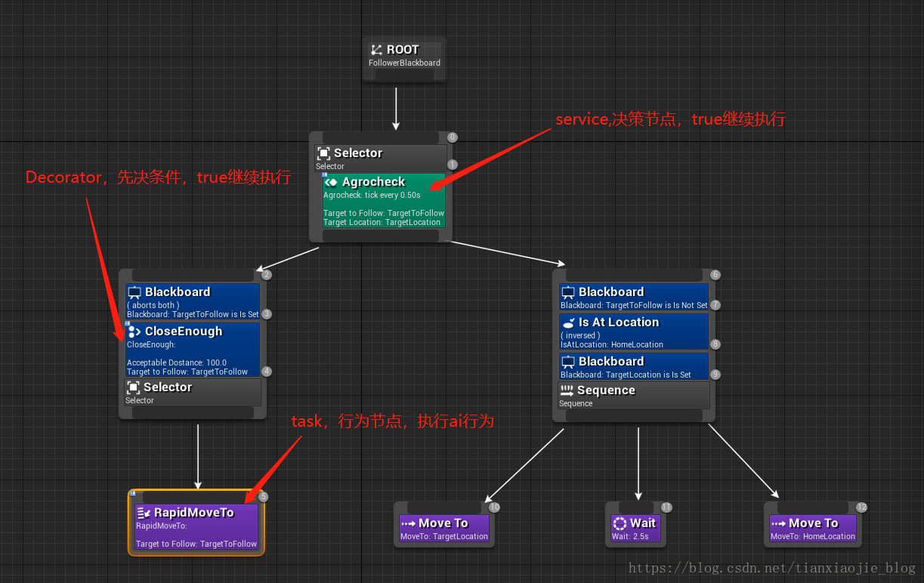Select the RapidMoveTo task title
The height and width of the screenshot is (583, 924).
pyautogui.click(x=194, y=513)
